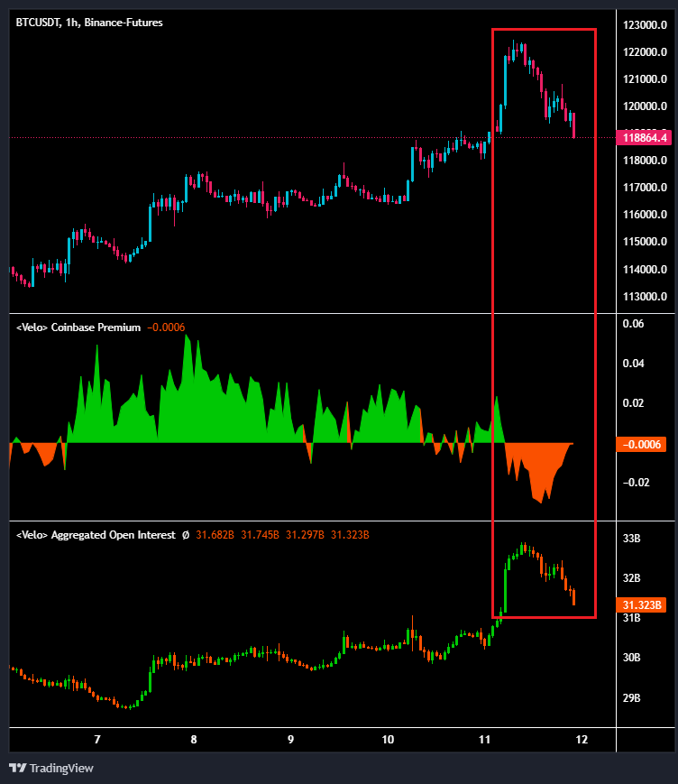Click the -0.0006 value beside Coinbase Premium title

tap(166, 327)
